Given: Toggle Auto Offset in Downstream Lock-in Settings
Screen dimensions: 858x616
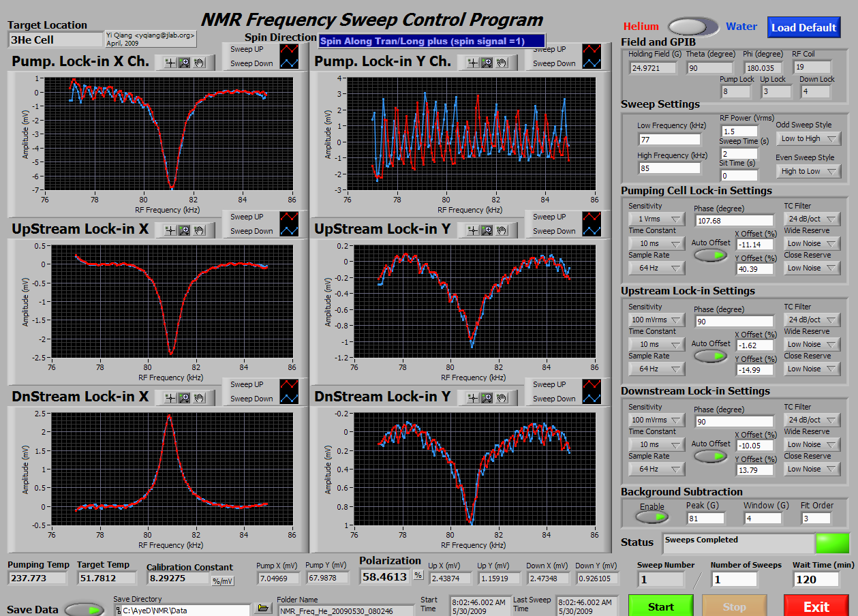Looking at the screenshot, I should point(711,456).
